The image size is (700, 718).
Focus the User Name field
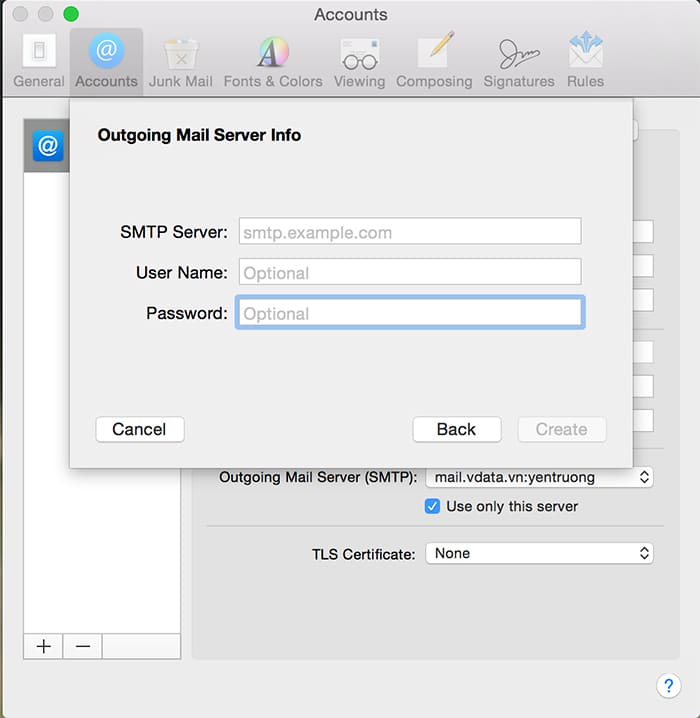[x=410, y=272]
